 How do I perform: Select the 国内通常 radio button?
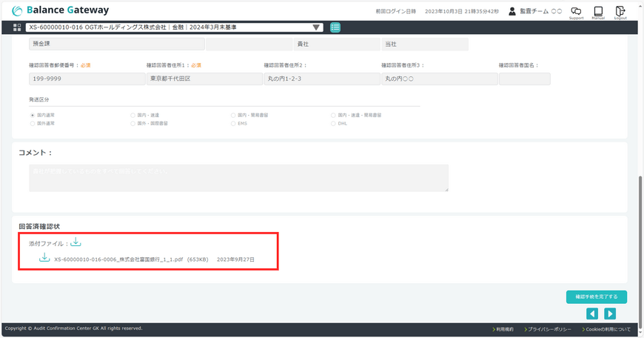pos(33,116)
